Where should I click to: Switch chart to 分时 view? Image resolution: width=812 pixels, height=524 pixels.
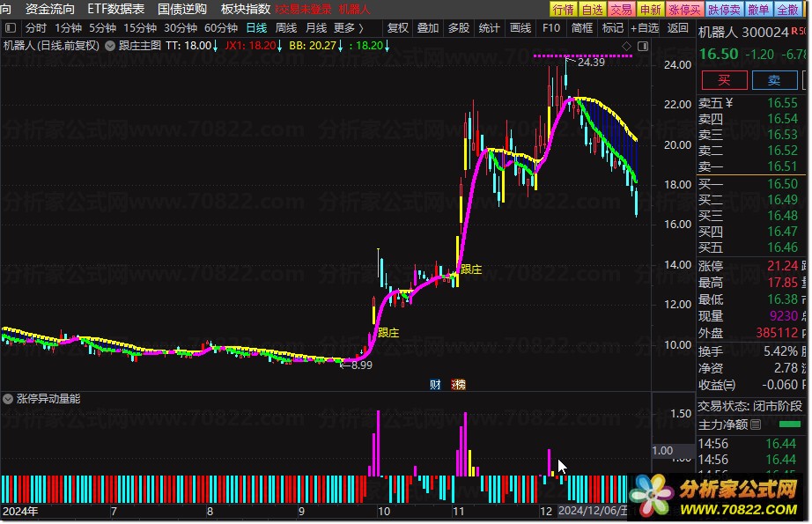36,28
